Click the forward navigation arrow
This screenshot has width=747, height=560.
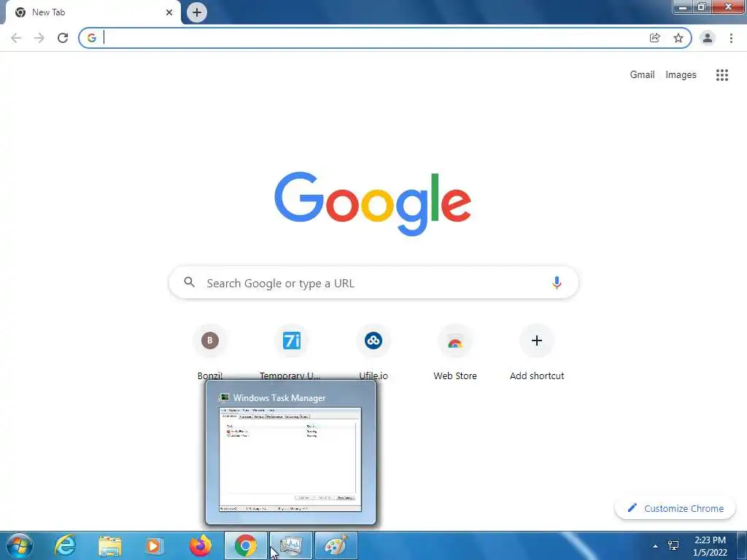tap(39, 38)
